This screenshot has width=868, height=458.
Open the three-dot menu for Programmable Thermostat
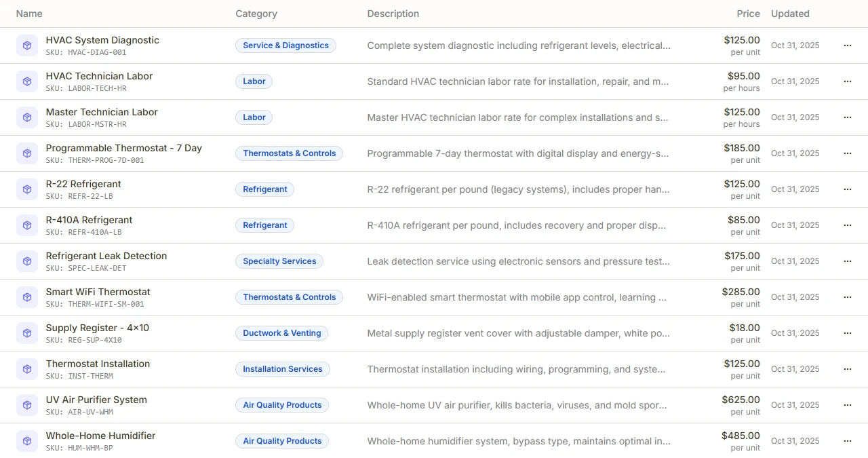click(847, 153)
